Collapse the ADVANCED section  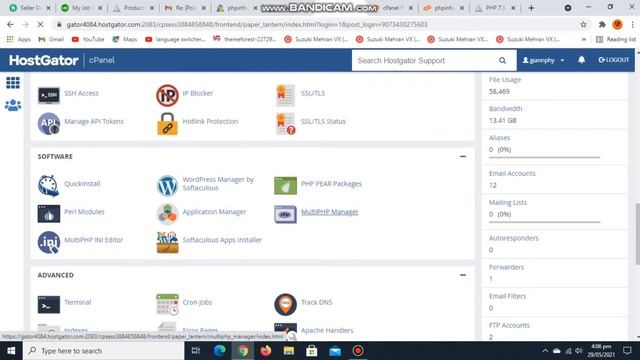click(463, 275)
